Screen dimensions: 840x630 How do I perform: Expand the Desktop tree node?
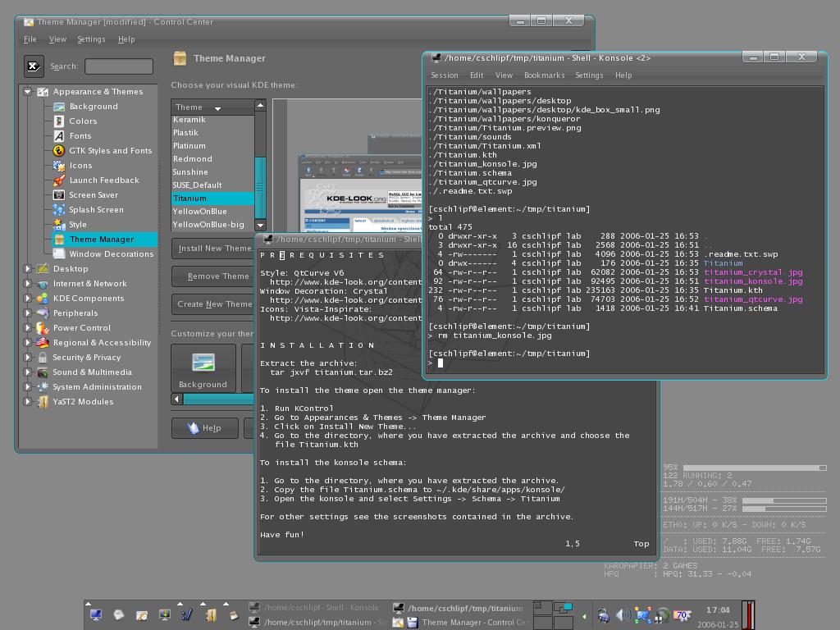pos(27,268)
